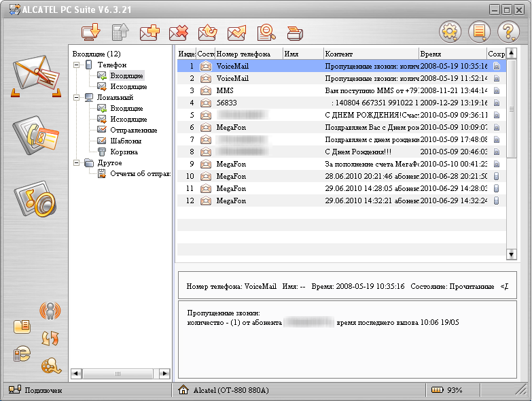Select Исходящие under Локальный
Image resolution: width=532 pixels, height=401 pixels.
pyautogui.click(x=128, y=119)
